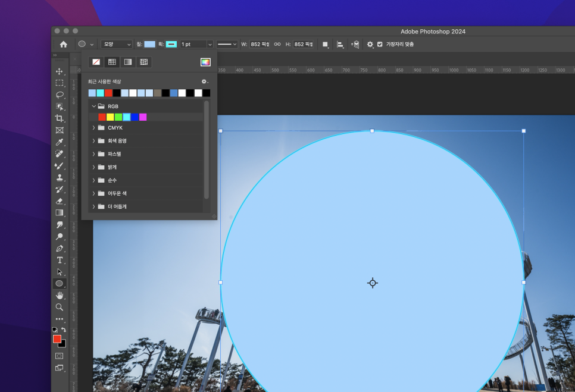Toggle Quick Mask mode
The image size is (575, 392).
click(x=59, y=356)
